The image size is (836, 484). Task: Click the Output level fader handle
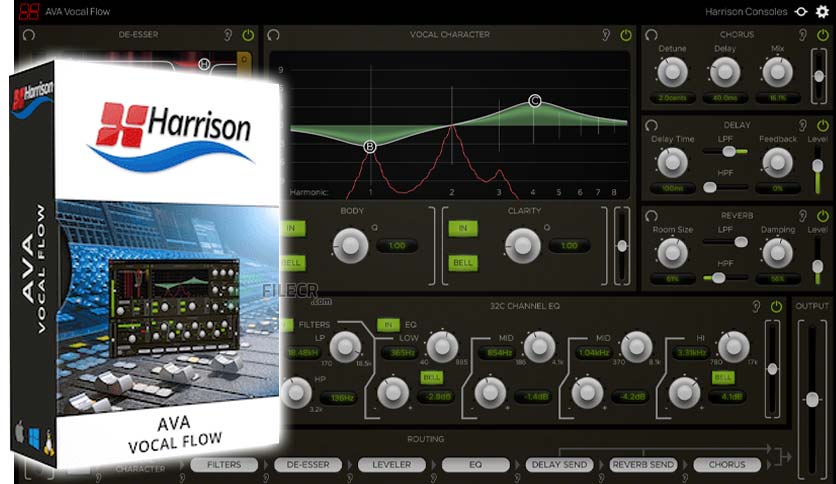point(812,399)
